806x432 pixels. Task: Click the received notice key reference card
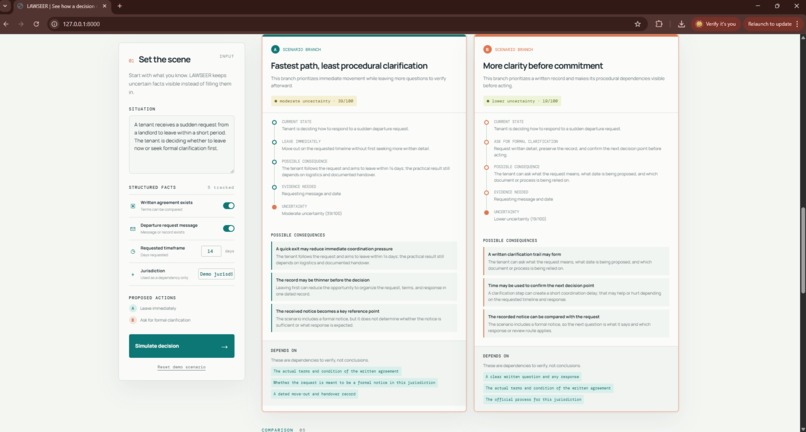364,318
